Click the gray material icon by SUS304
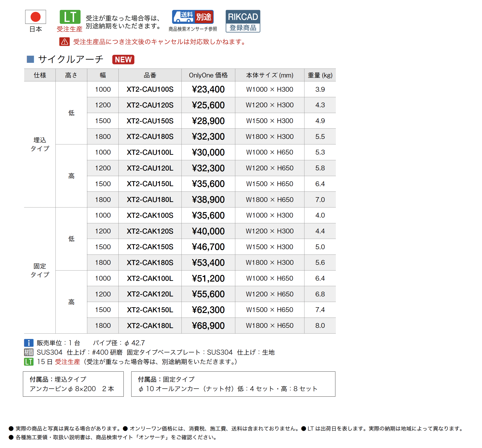Image resolution: width=482 pixels, height=448 pixels. coord(29,352)
